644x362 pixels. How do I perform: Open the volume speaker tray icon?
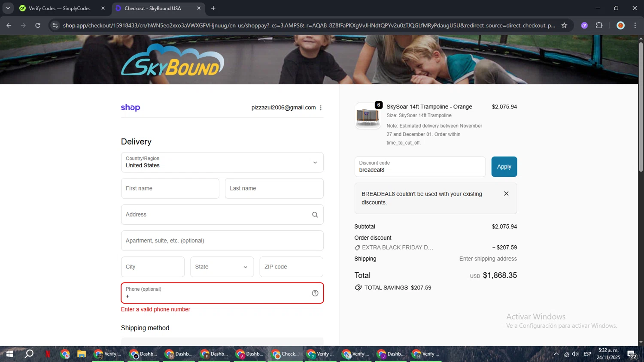pyautogui.click(x=575, y=354)
